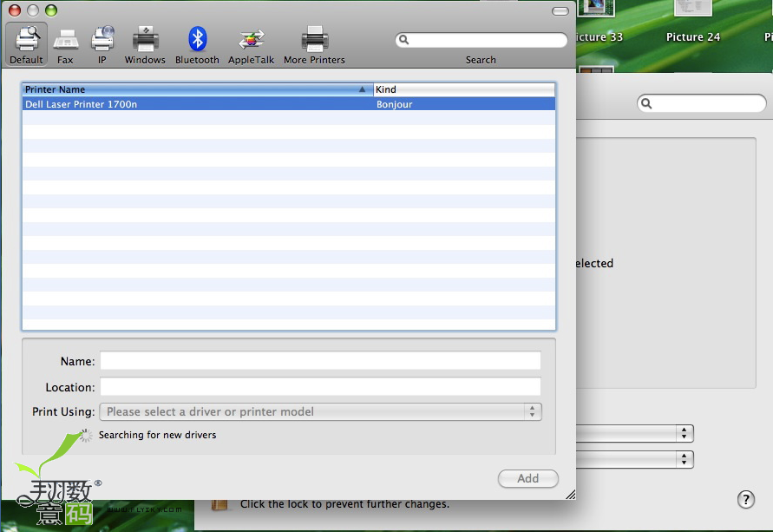Select the Dell Laser Printer 1700n row
The height and width of the screenshot is (532, 773).
(x=288, y=104)
